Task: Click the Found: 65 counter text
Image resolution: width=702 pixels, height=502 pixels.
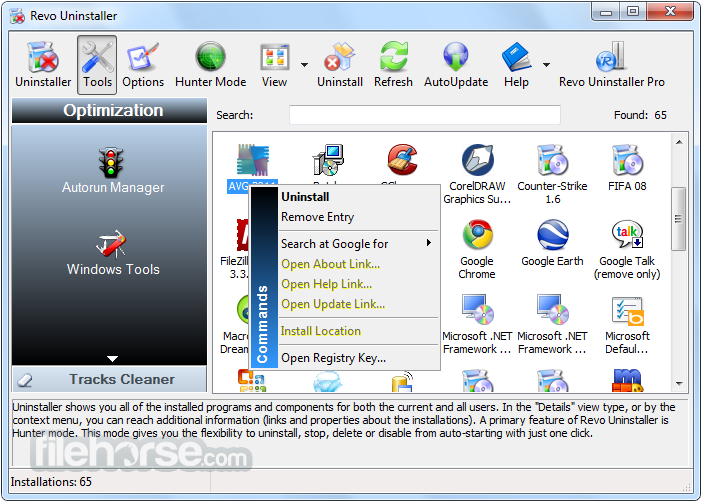Action: pyautogui.click(x=640, y=115)
